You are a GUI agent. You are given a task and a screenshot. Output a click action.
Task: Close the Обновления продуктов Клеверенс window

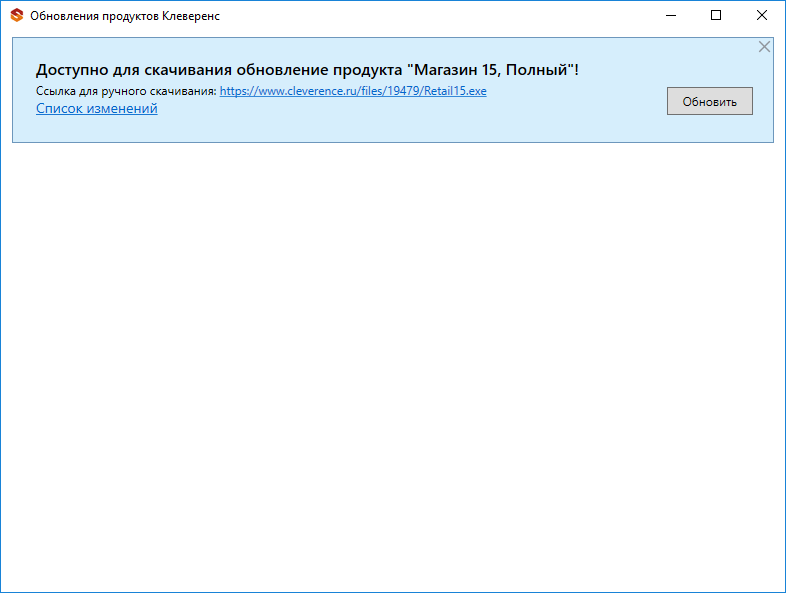click(x=761, y=16)
